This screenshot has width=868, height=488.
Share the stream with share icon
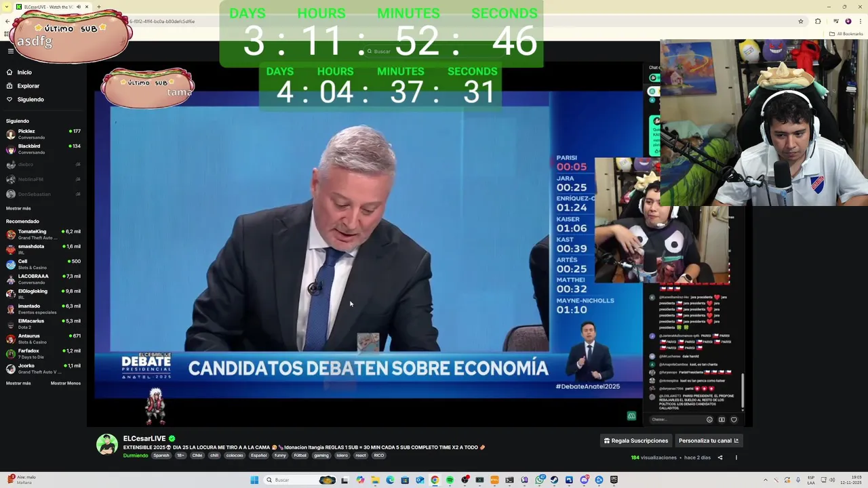720,457
